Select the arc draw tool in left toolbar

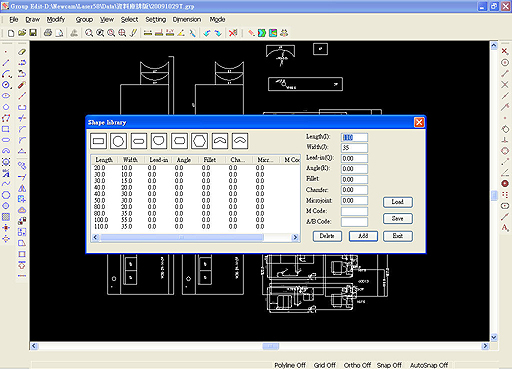coord(6,74)
